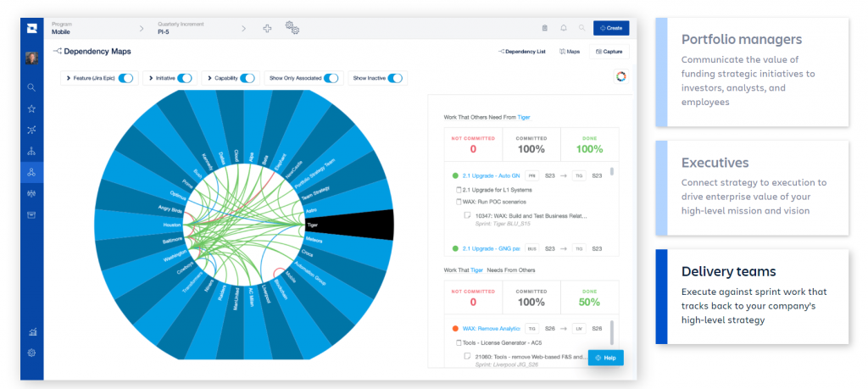This screenshot has height=389, width=868.
Task: Click the Help button
Action: pyautogui.click(x=606, y=358)
